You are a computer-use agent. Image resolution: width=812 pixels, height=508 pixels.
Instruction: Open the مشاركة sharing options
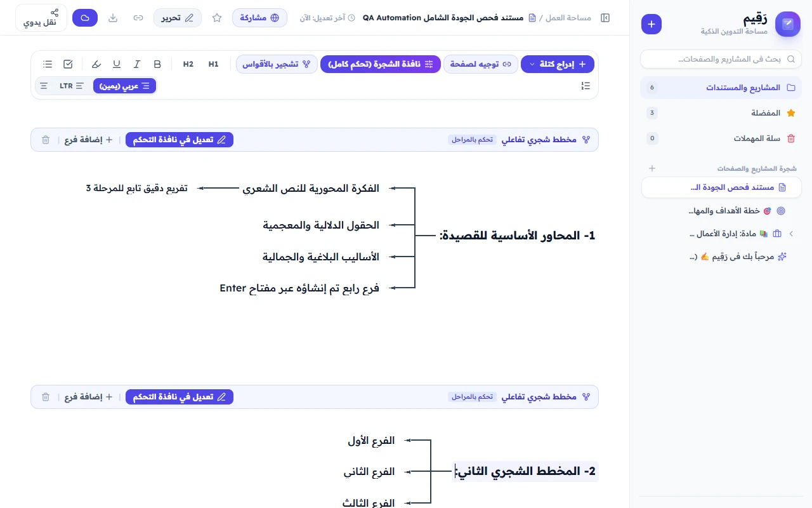[x=259, y=18]
